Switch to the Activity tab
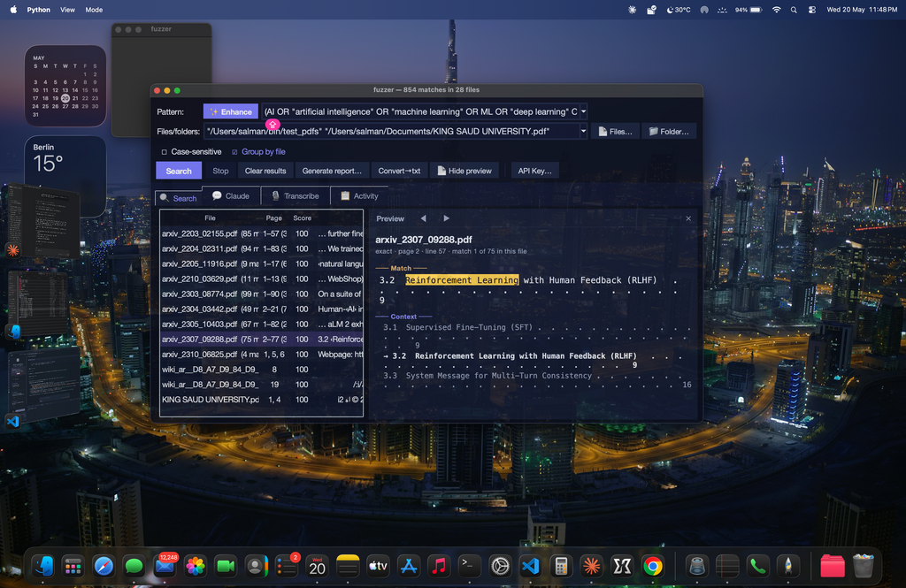Screen dimensions: 906x588 click(359, 196)
